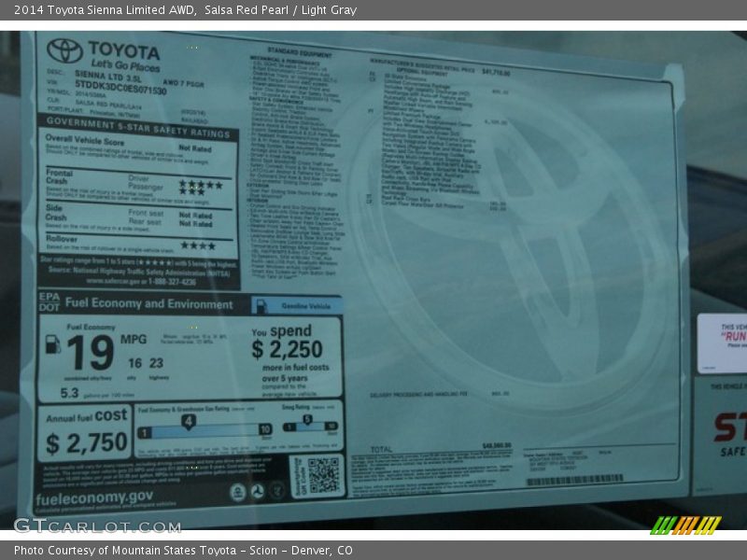This screenshot has width=747, height=560.
Task: Click the barcode at the sticker bottom
Action: click(x=574, y=480)
